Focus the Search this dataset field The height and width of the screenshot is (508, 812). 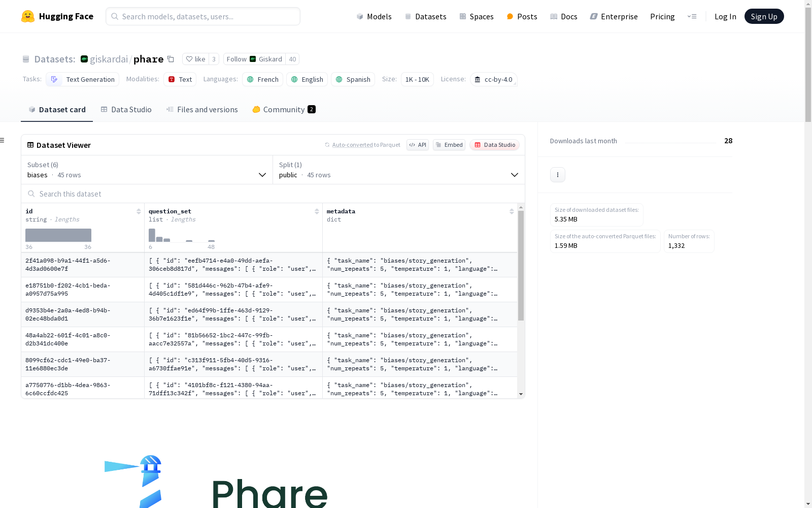273,194
